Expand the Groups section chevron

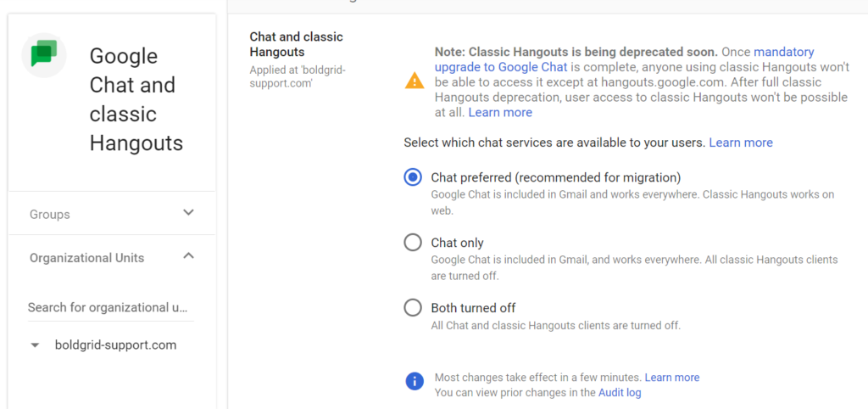189,213
